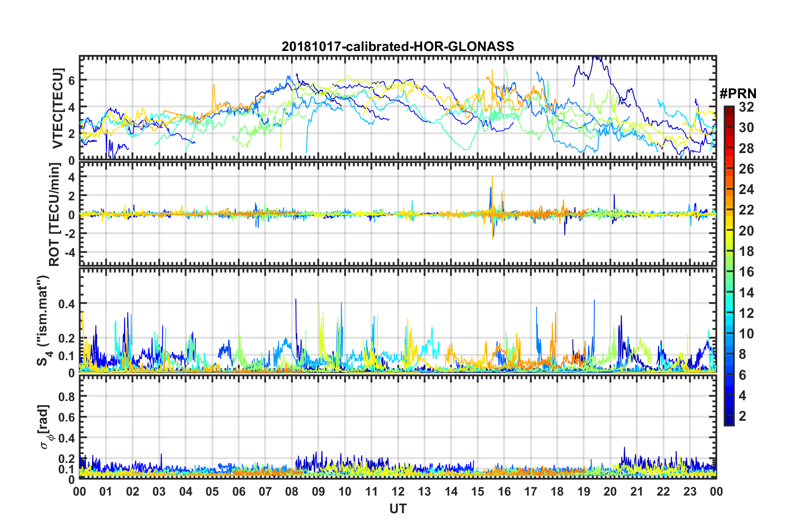Image resolution: width=796 pixels, height=532 pixels.
Task: Click inside the sigma phi plot panel
Action: click(x=398, y=427)
